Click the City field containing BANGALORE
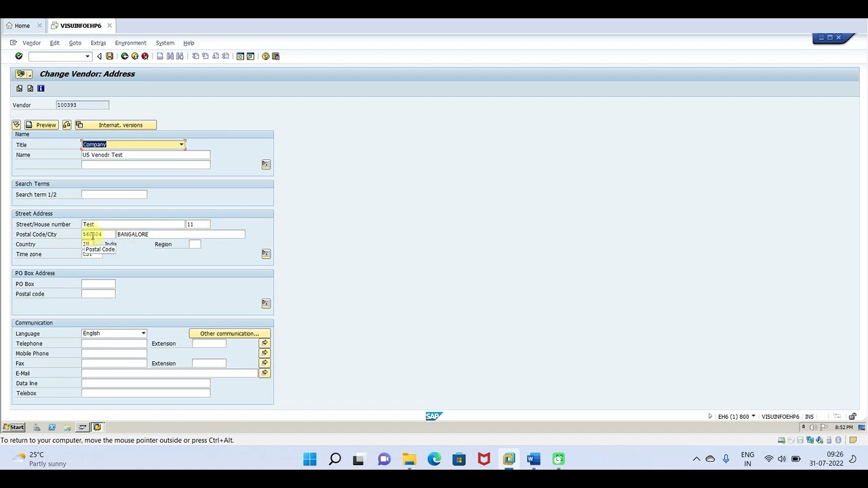This screenshot has width=868, height=488. [180, 235]
